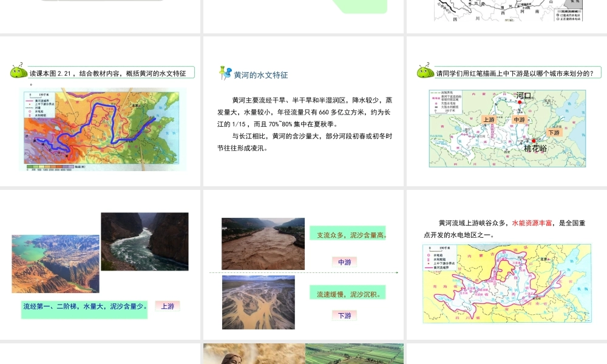This screenshot has height=364, width=607.
Task: Click the paragraph starting 与长江相比
Action: pyautogui.click(x=305, y=142)
